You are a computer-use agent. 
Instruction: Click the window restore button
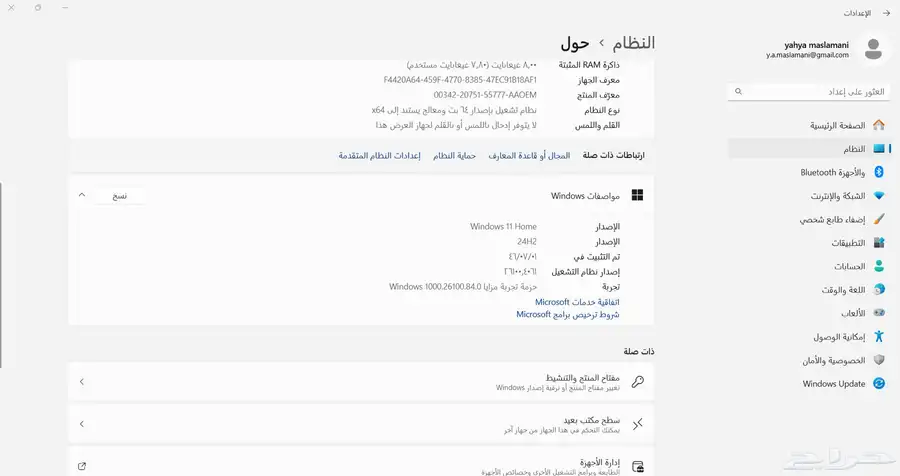pyautogui.click(x=38, y=7)
